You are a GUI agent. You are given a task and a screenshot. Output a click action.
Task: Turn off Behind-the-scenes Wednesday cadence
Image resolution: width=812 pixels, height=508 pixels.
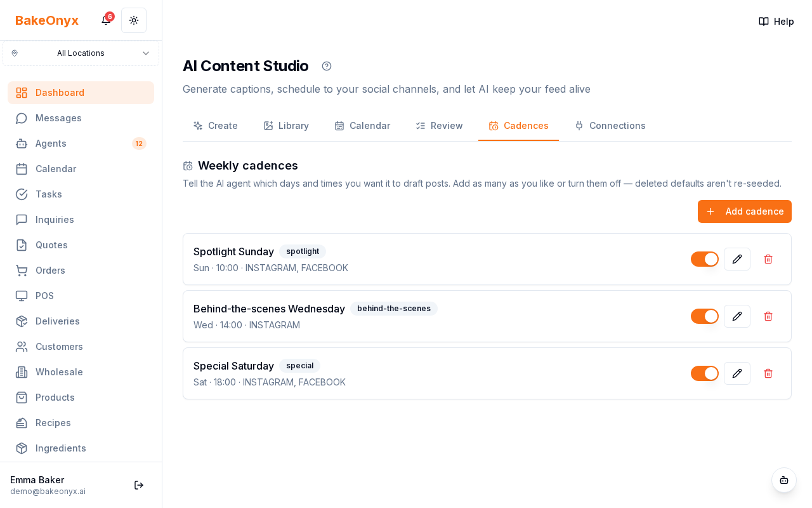[705, 316]
